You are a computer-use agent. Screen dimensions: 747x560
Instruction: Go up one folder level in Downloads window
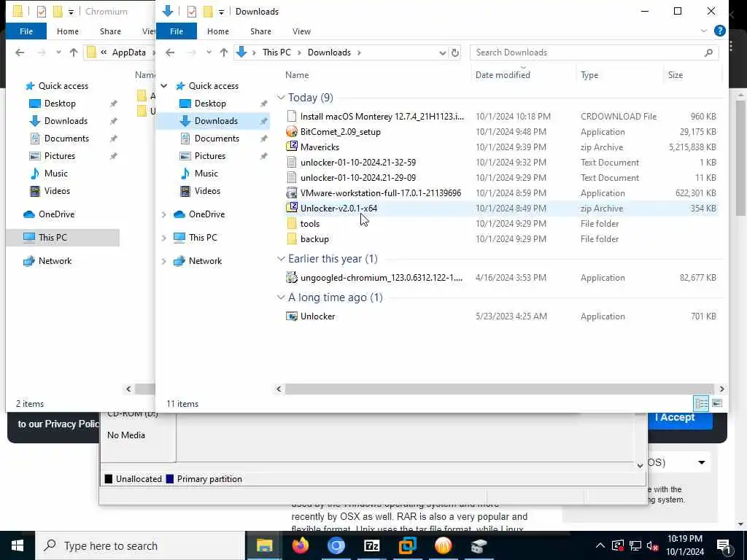223,52
